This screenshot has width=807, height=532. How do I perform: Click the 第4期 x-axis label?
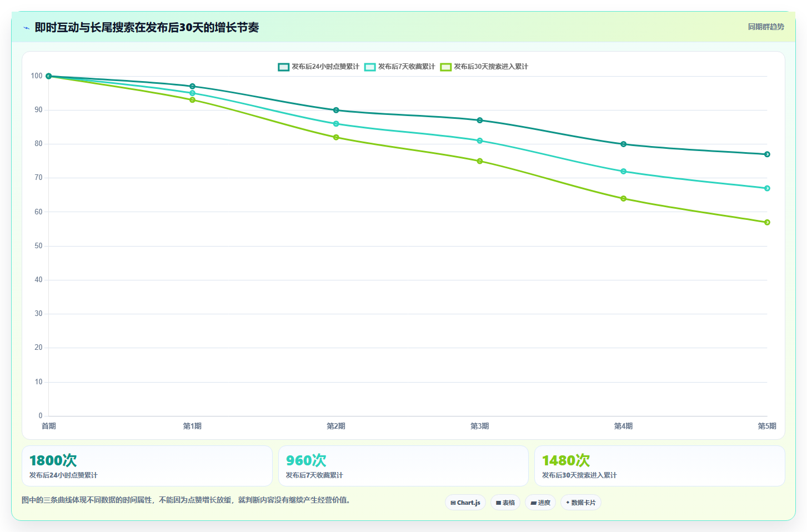point(623,426)
